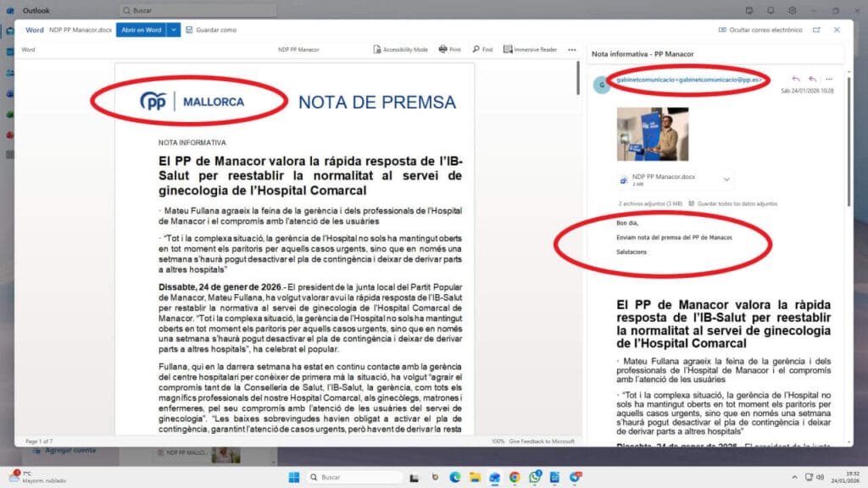The width and height of the screenshot is (868, 488).
Task: Click the reply all arrow icon
Action: point(812,79)
